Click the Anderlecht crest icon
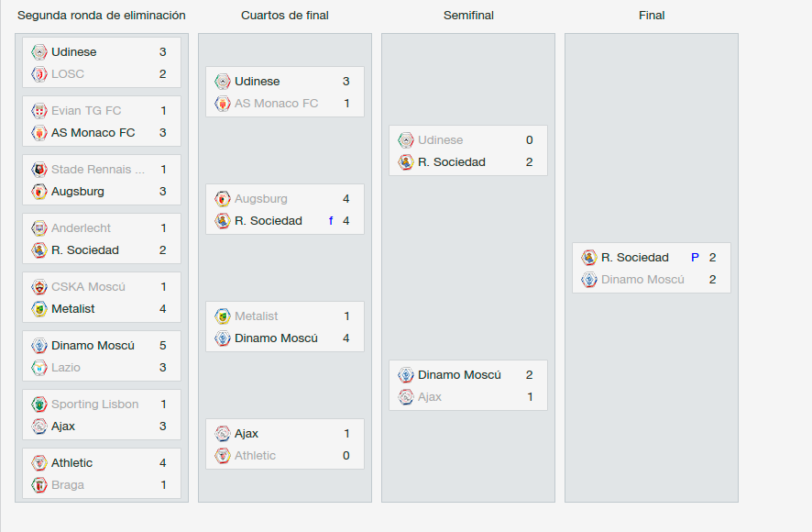The height and width of the screenshot is (532, 812). pos(39,228)
